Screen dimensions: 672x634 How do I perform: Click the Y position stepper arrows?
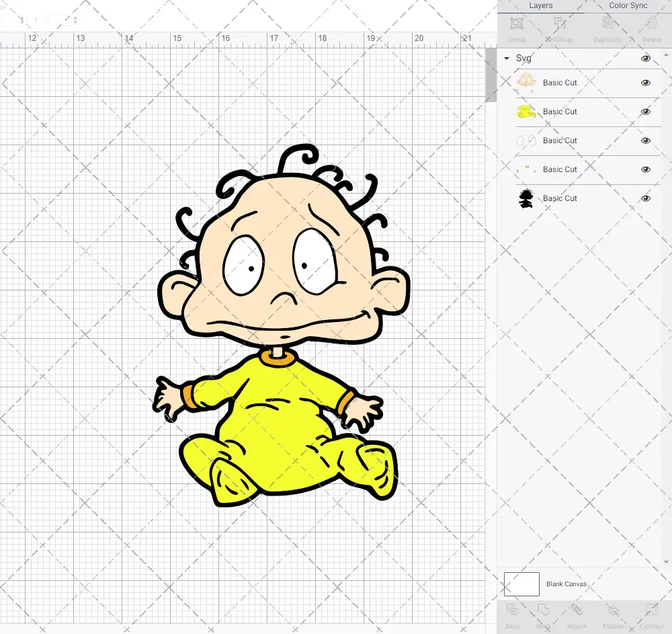(x=75, y=19)
